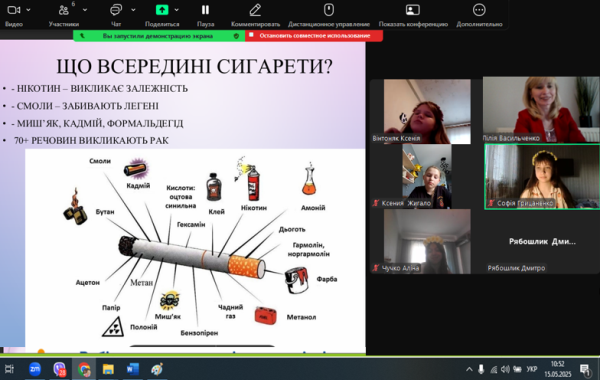Open the Участники participants panel
Viewport: 600px width, 380px height.
pos(64,10)
